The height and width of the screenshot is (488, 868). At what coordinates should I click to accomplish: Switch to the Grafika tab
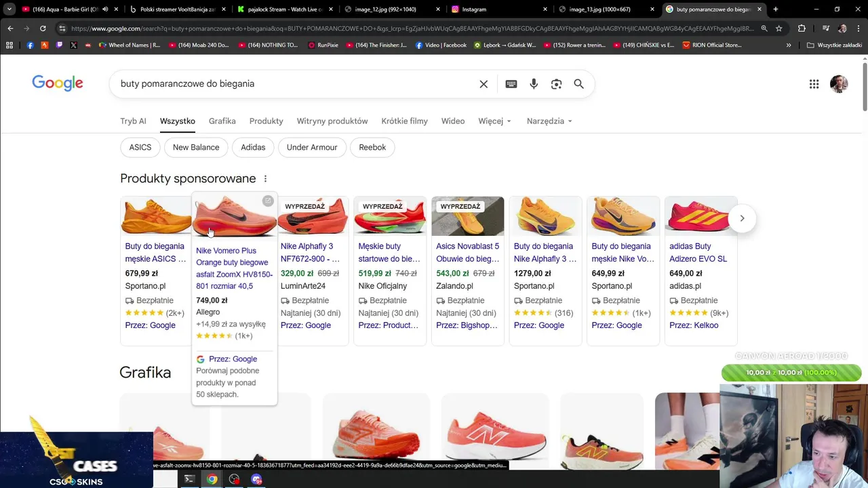coord(222,121)
